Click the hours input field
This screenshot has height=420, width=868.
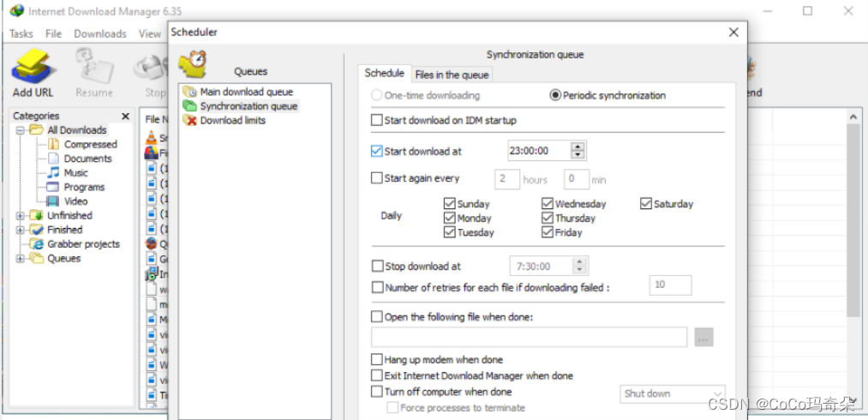[x=507, y=179]
